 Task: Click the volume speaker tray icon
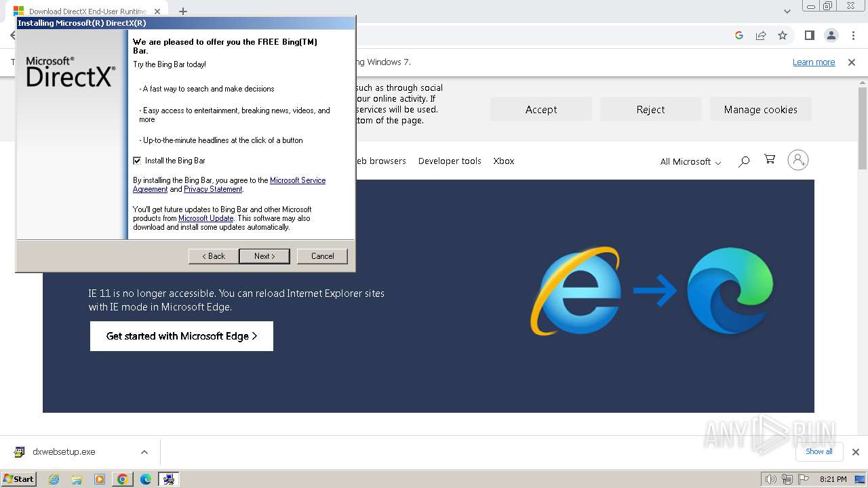(x=770, y=479)
